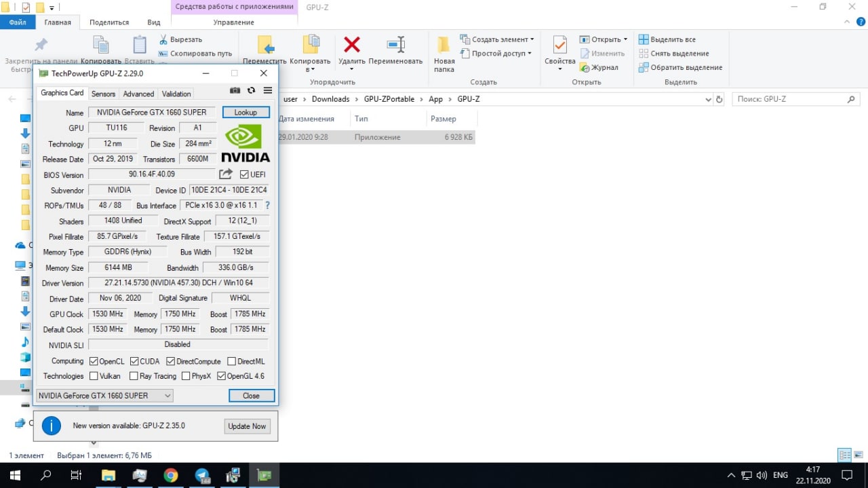Screen dimensions: 868x488
Task: Click the explorer address bar refresh icon
Action: [x=719, y=99]
